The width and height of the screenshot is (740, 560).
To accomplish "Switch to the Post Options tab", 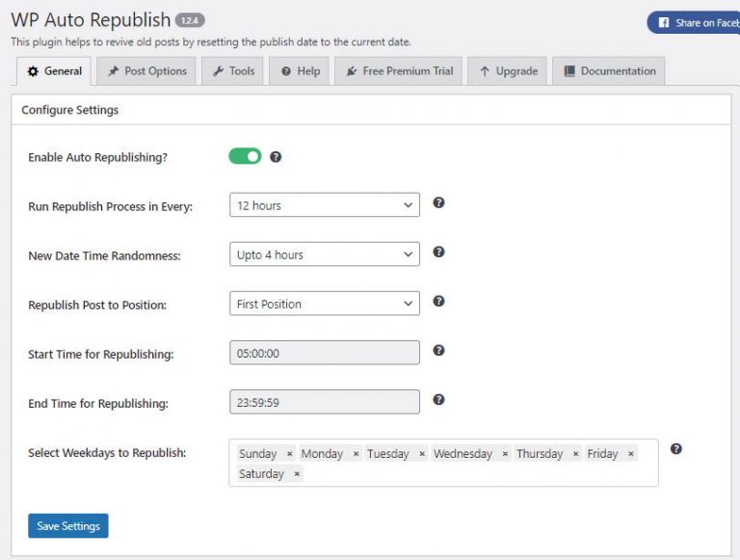I will tap(146, 71).
